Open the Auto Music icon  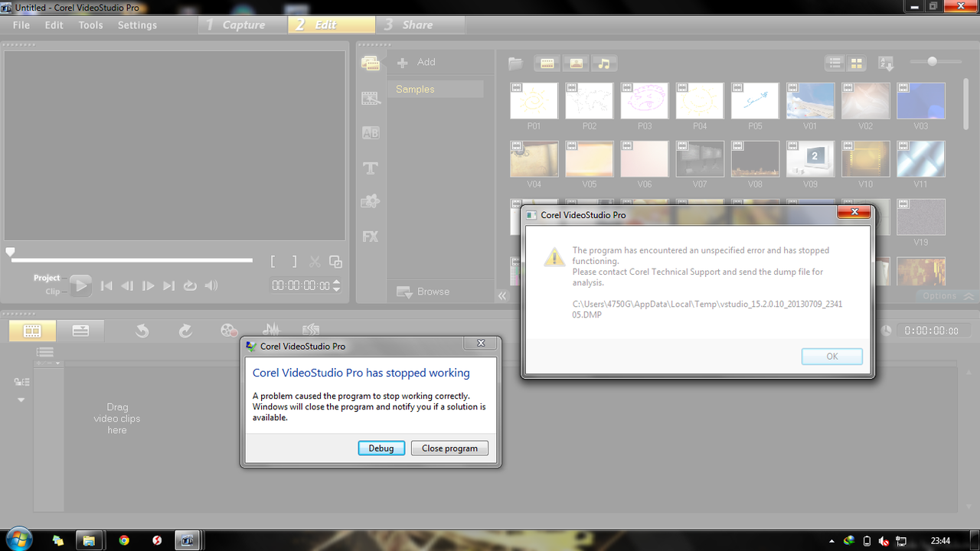pos(311,329)
